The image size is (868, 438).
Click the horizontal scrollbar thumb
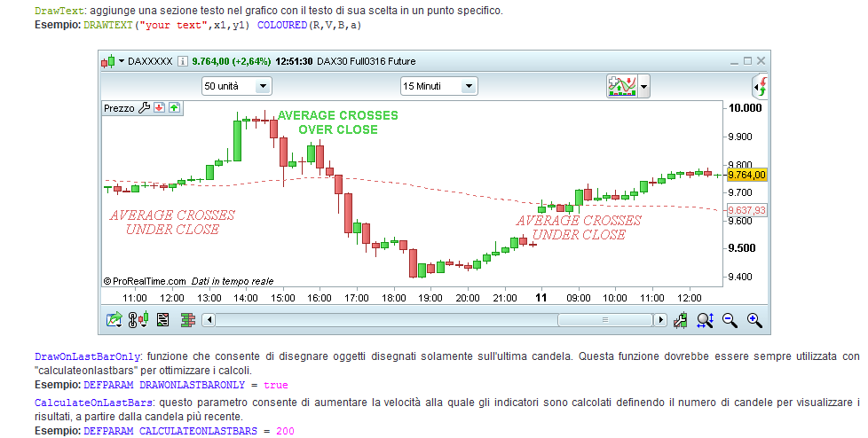pos(605,320)
